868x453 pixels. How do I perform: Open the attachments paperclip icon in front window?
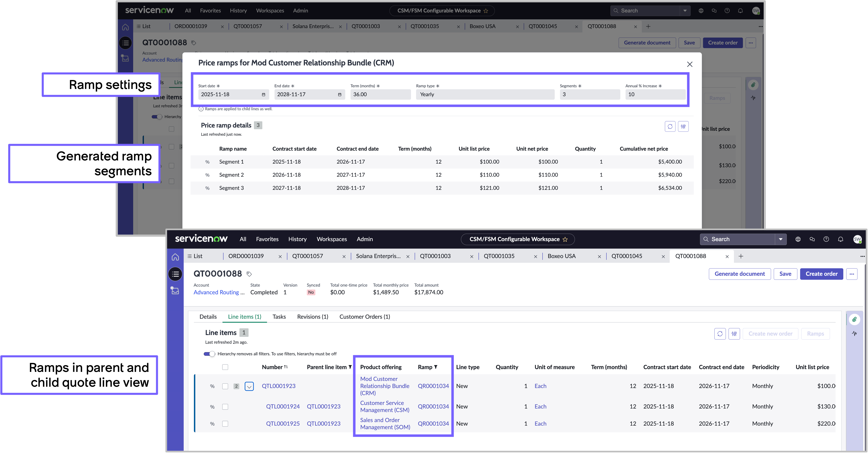(x=855, y=320)
